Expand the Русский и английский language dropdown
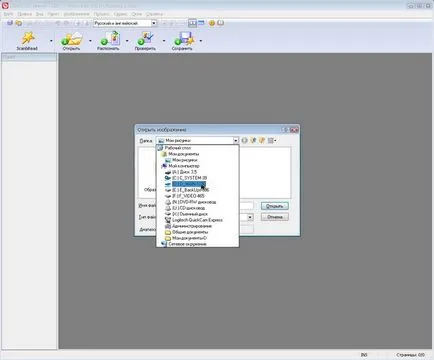Viewport: 434px width, 360px height. point(154,23)
